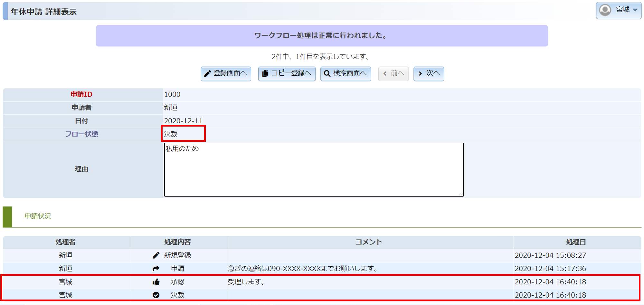
Task: Click 宮城 in the 承認 row
Action: pyautogui.click(x=65, y=282)
